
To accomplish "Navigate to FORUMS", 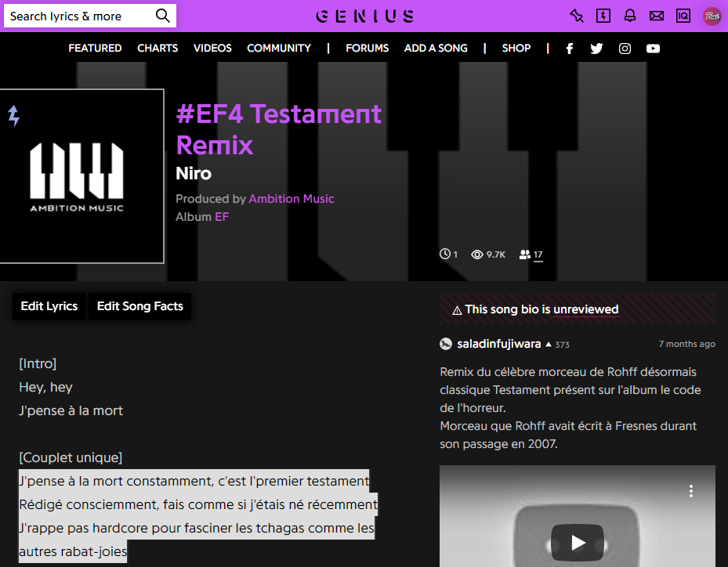I will [x=367, y=48].
